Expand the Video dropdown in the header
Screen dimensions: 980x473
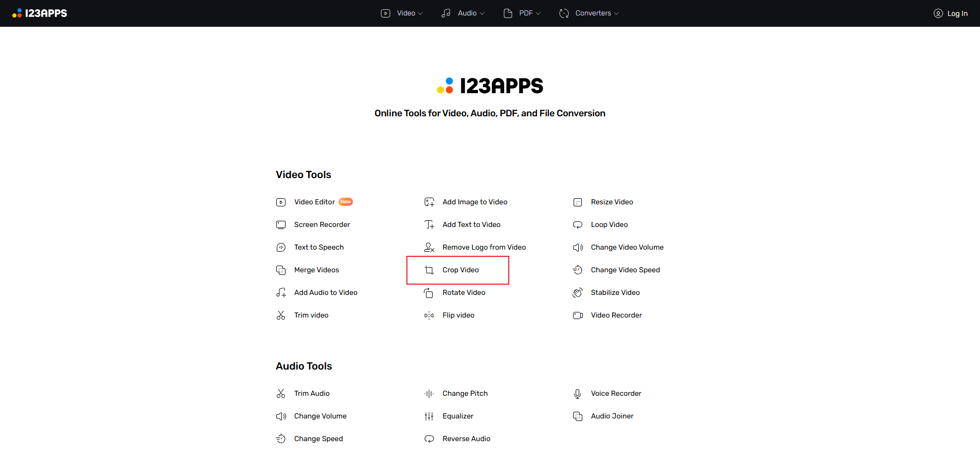(402, 13)
